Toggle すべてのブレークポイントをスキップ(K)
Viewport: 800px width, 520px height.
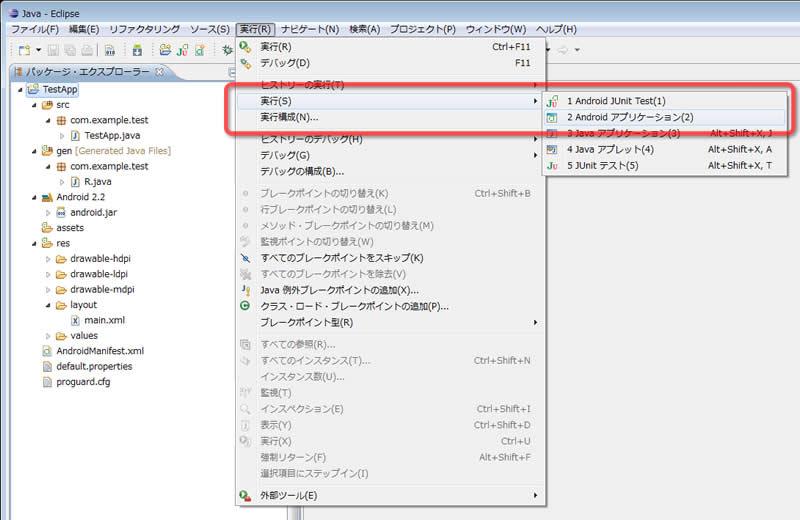[390, 258]
